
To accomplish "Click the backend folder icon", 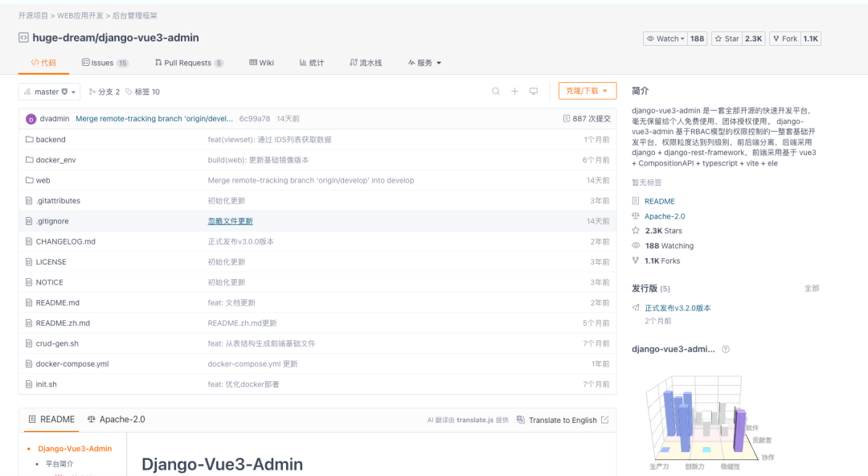I will click(x=30, y=140).
